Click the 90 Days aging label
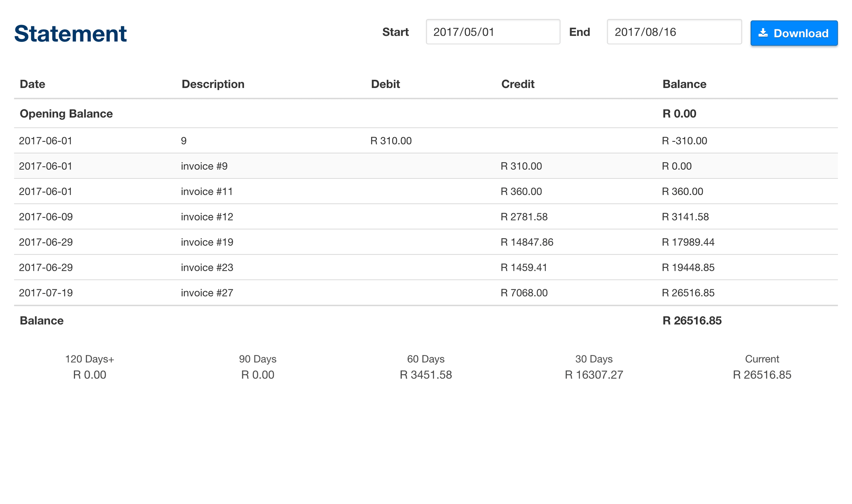 pos(258,359)
